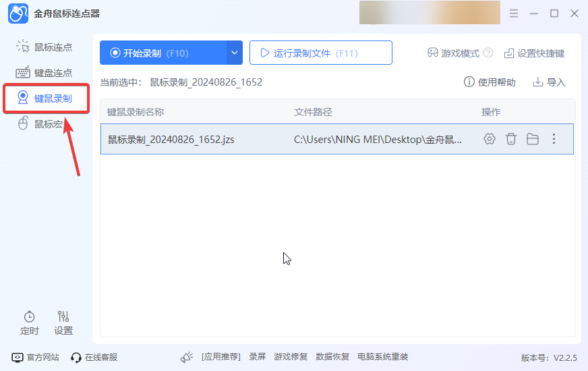
Task: Open gear settings for 鼠标录制_20240826_1652.jzs
Action: point(489,139)
